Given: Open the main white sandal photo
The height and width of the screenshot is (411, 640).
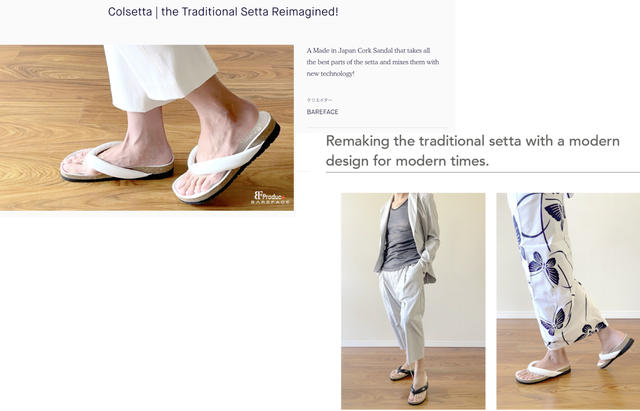Looking at the screenshot, I should [147, 128].
